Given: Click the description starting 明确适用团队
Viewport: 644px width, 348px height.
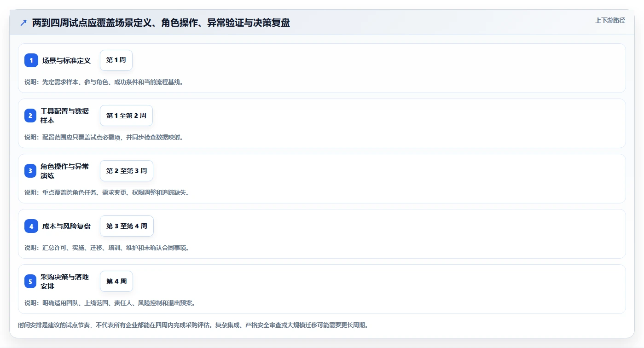Looking at the screenshot, I should pos(110,303).
